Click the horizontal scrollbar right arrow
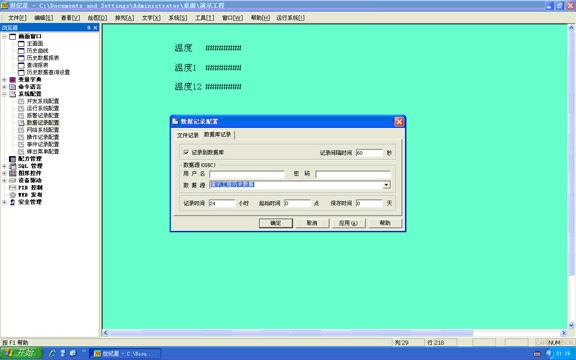576x360 pixels. coord(563,333)
